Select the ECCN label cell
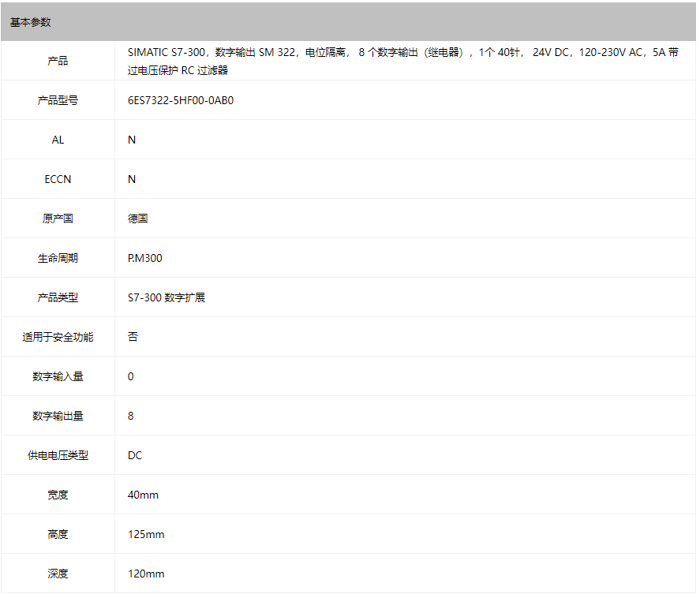The width and height of the screenshot is (700, 598). tap(58, 179)
